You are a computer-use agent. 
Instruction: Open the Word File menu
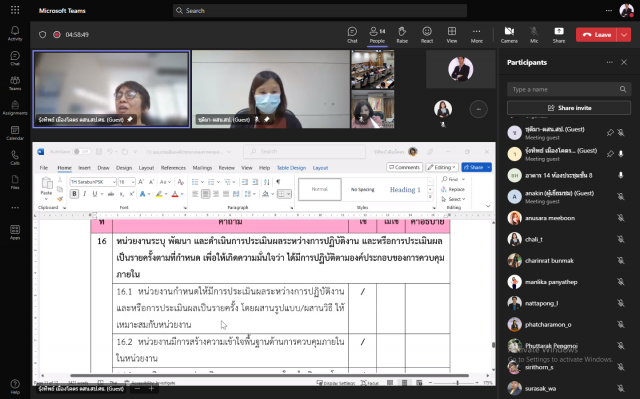[44, 168]
